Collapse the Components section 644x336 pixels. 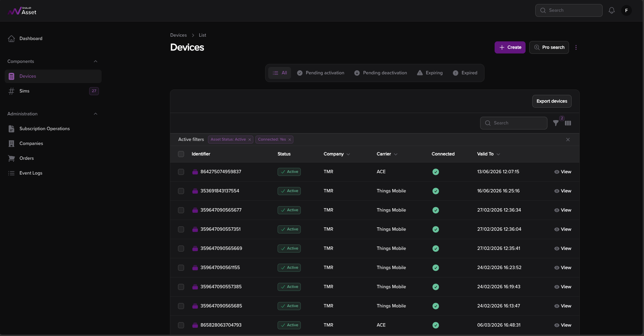(96, 61)
